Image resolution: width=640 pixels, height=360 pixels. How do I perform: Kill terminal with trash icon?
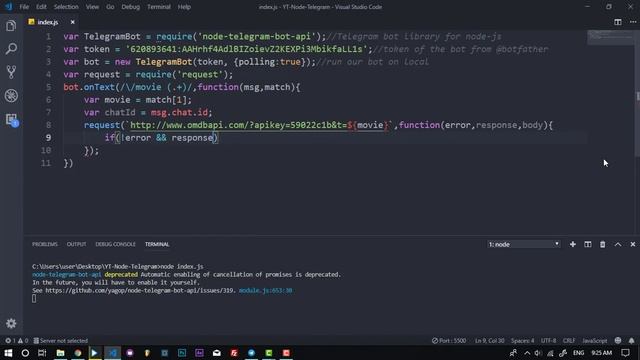pos(602,244)
